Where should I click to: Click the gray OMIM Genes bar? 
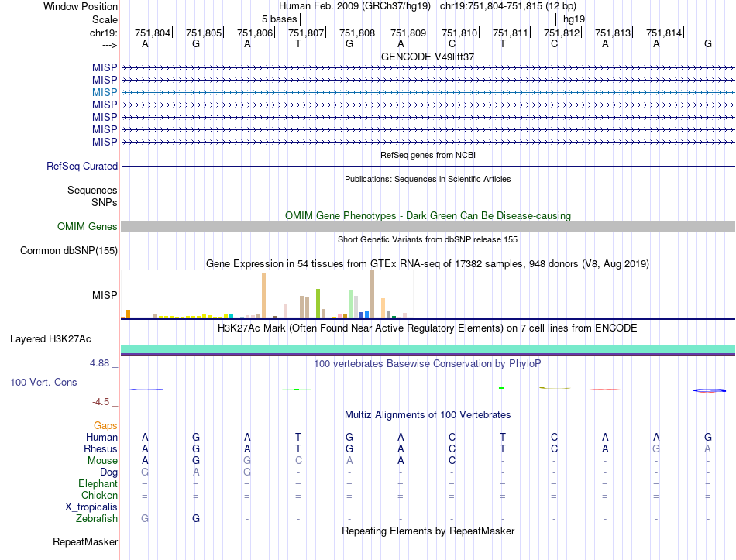point(428,227)
